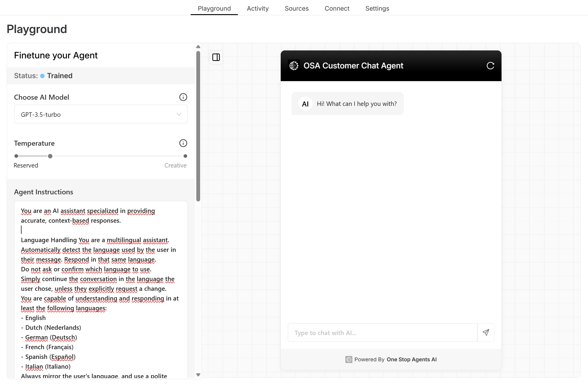This screenshot has height=384, width=588.
Task: Toggle the side panel layout icon
Action: coord(216,57)
